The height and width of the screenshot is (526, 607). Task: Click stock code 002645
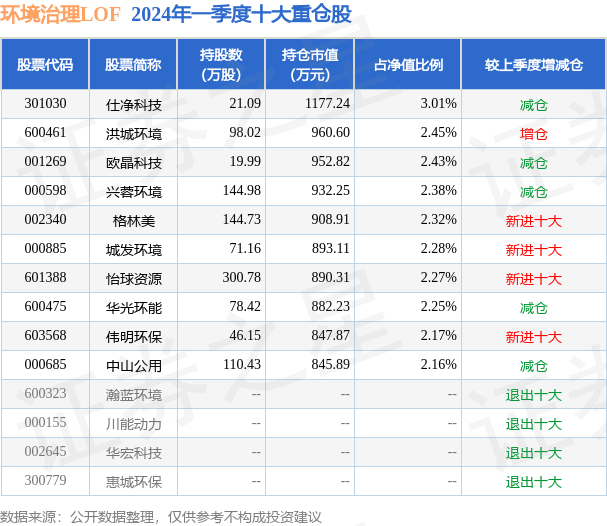tap(45, 452)
